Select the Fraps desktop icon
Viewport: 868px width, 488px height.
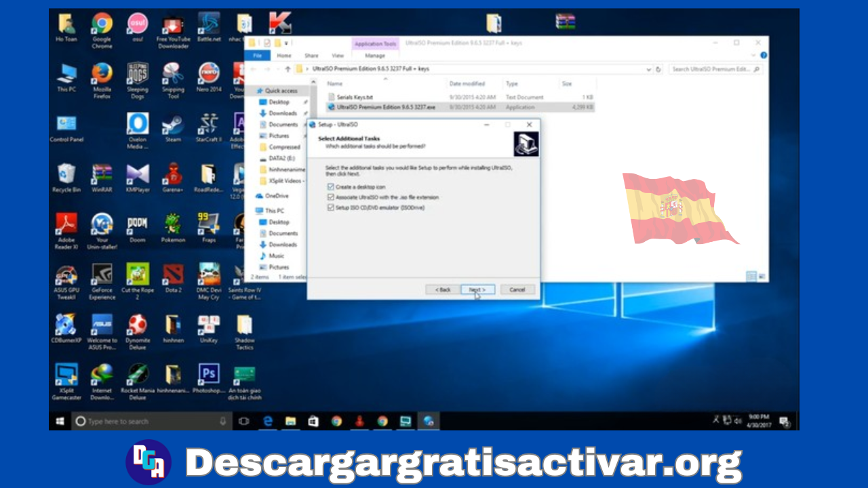209,228
